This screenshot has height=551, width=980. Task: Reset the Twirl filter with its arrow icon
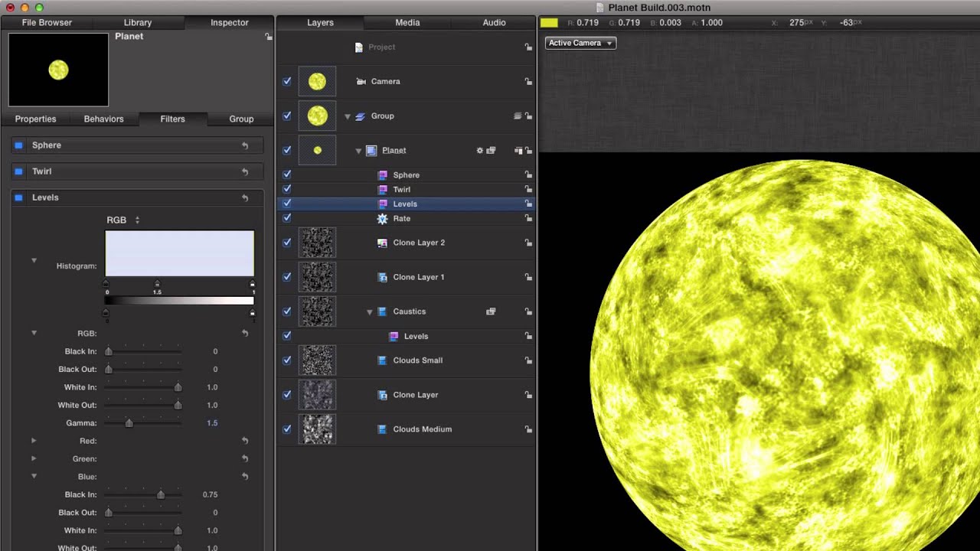pyautogui.click(x=245, y=172)
